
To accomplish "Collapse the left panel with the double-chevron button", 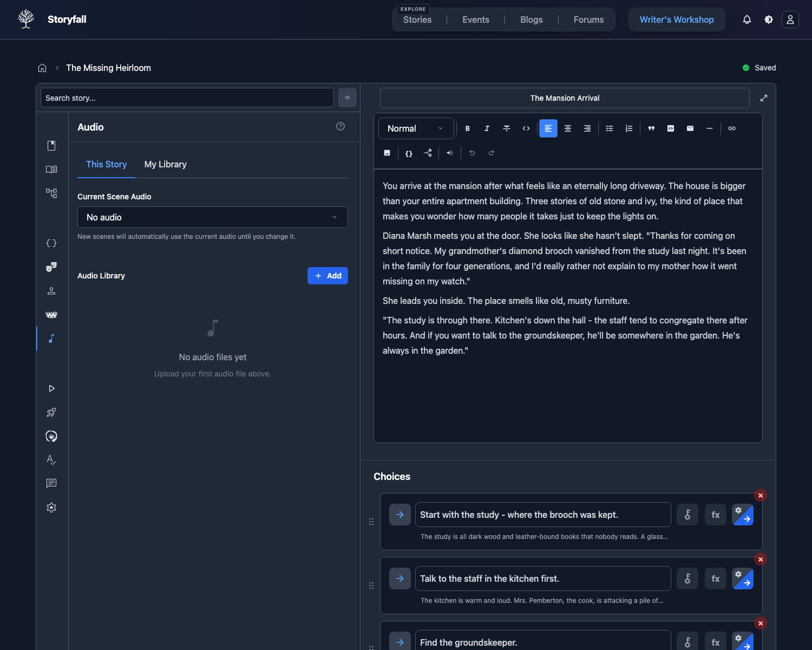I will (x=348, y=97).
